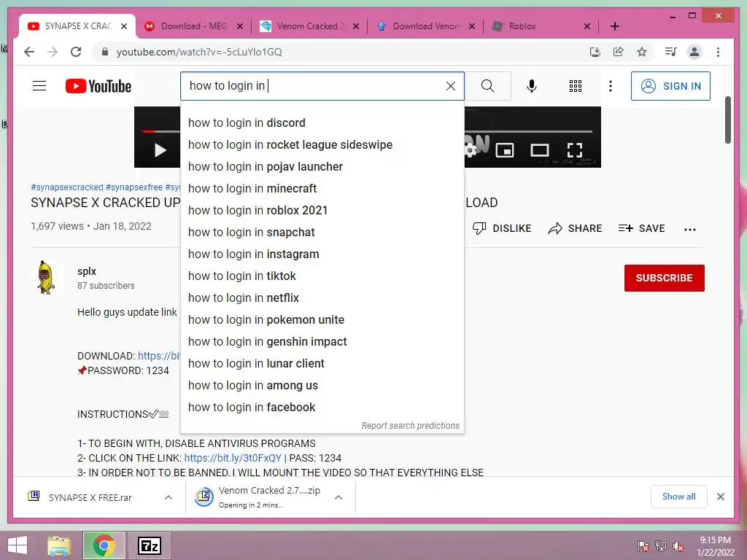Search with voice using microphone icon

tap(532, 86)
